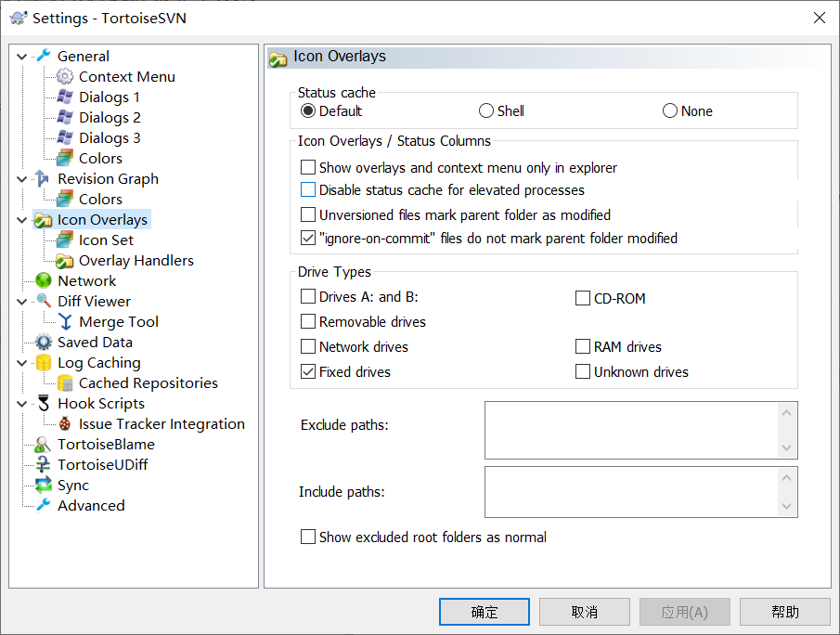Click the Saved Data gear icon

click(44, 342)
